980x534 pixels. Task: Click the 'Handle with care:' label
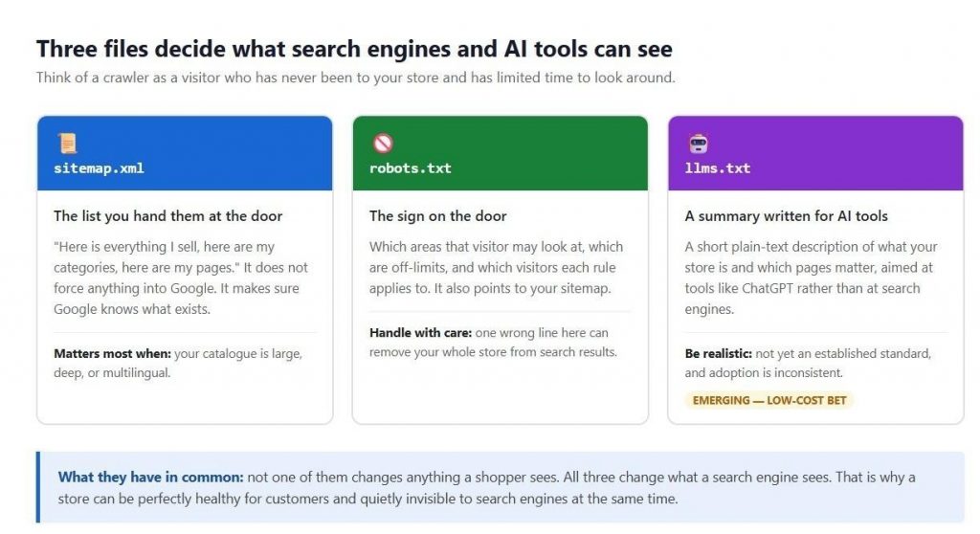pos(421,333)
